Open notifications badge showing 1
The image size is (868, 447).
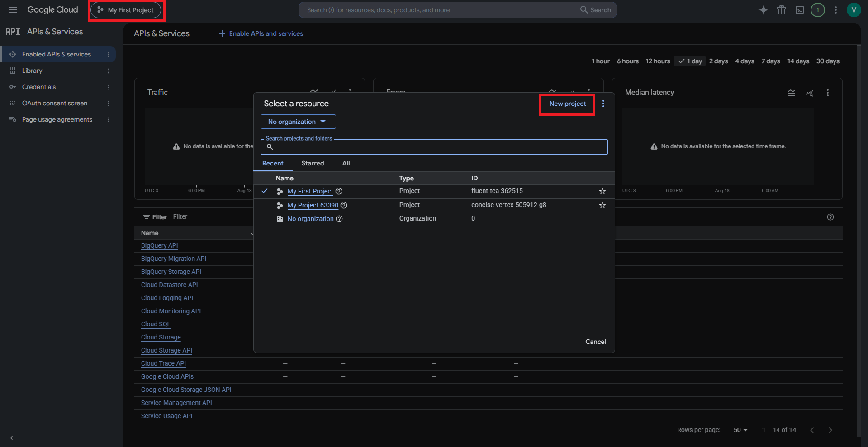(x=818, y=10)
